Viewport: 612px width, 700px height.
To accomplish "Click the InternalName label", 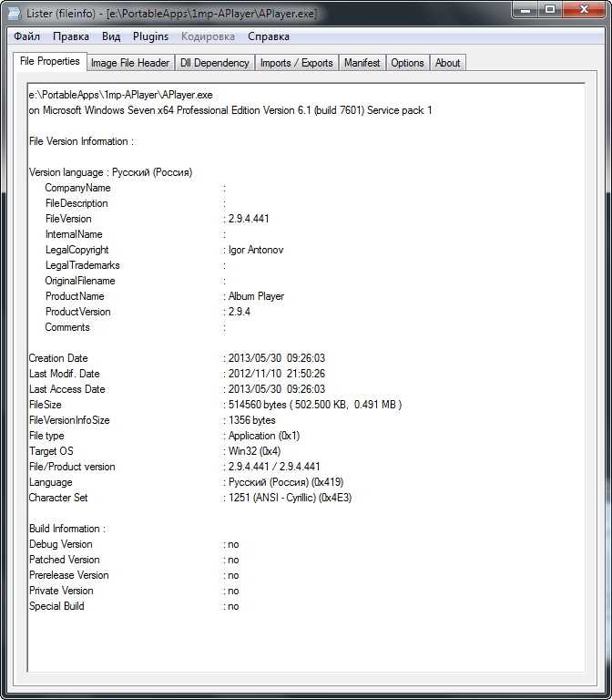I will point(74,234).
